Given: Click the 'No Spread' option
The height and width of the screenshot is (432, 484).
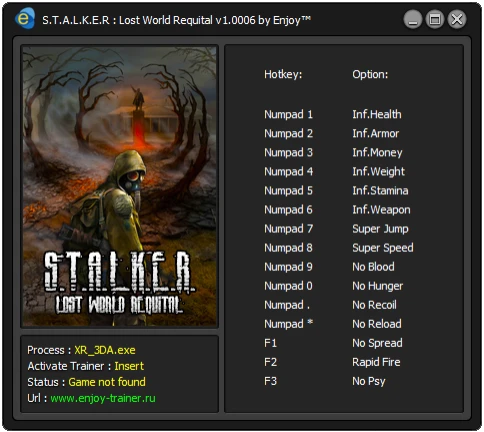Looking at the screenshot, I should click(x=377, y=343).
